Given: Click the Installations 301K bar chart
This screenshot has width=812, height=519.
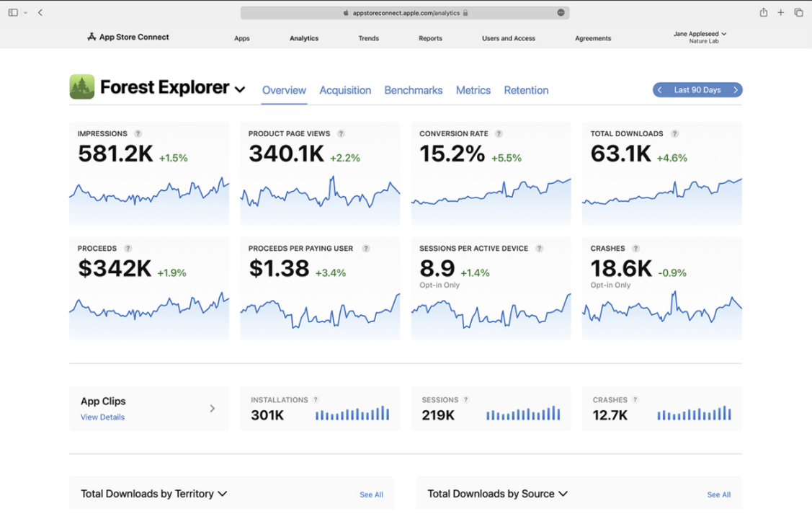Looking at the screenshot, I should coord(352,413).
